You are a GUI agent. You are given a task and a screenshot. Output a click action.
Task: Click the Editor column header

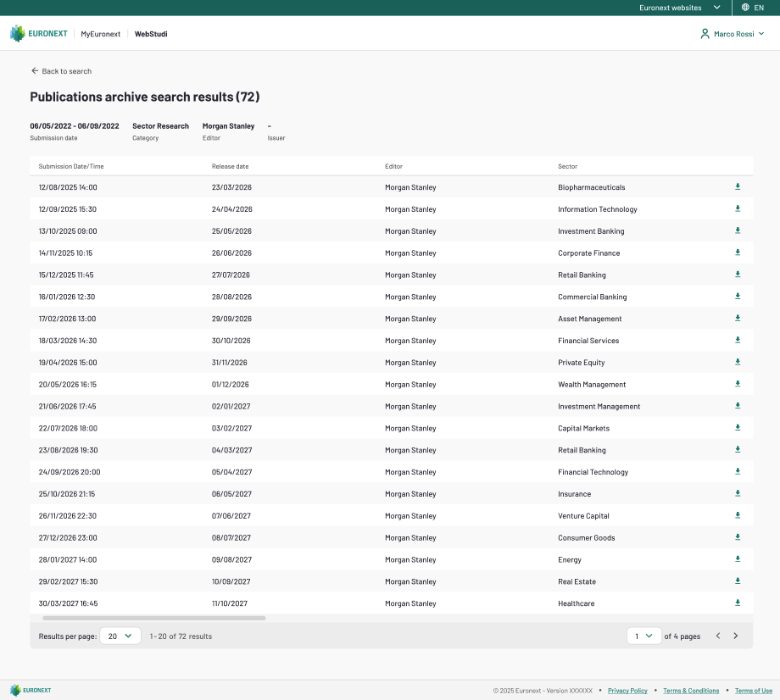tap(393, 167)
